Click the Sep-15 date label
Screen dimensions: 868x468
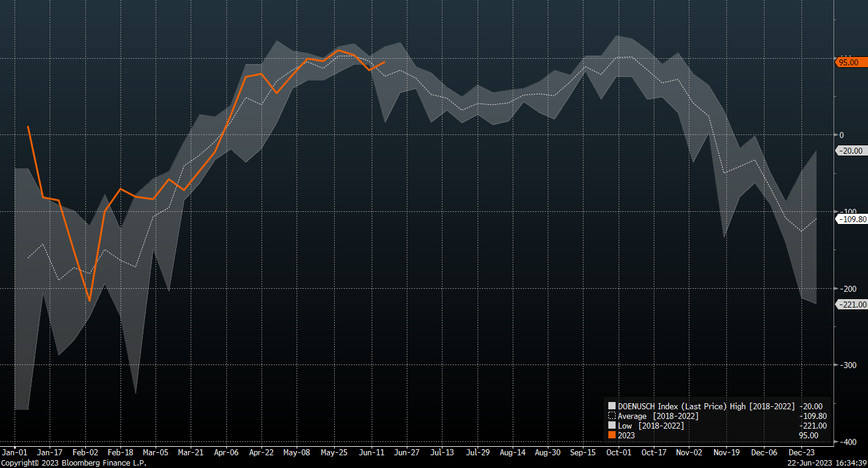pyautogui.click(x=584, y=452)
